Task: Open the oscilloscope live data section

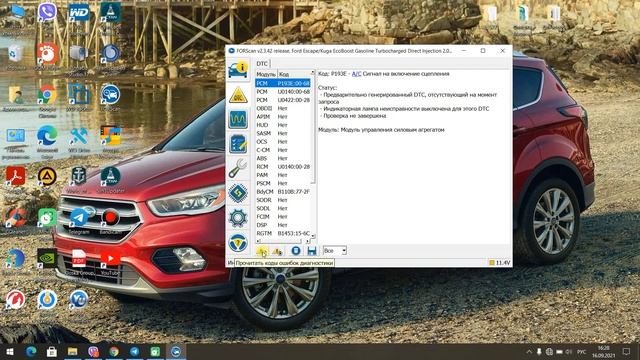Action: click(238, 120)
